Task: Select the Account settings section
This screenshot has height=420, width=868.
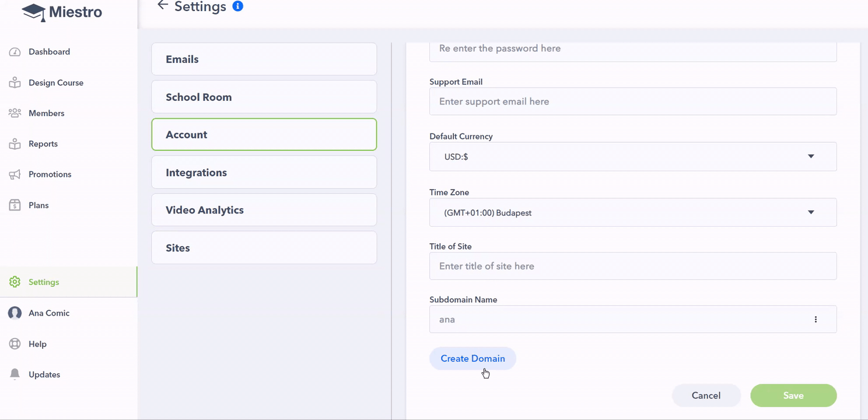Action: point(264,135)
